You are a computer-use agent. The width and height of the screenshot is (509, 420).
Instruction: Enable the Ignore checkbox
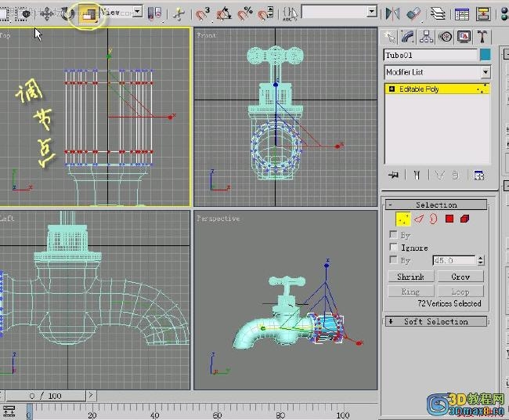(x=394, y=248)
